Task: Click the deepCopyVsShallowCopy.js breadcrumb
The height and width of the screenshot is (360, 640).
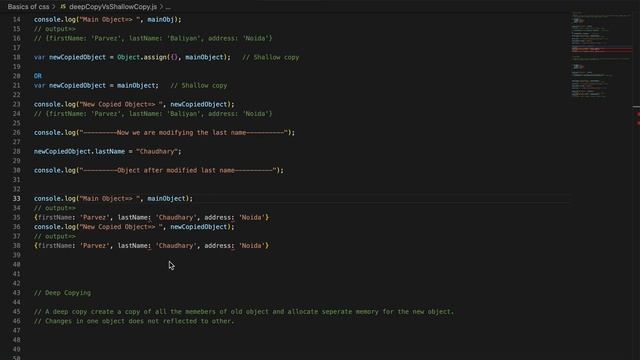Action: (x=113, y=7)
